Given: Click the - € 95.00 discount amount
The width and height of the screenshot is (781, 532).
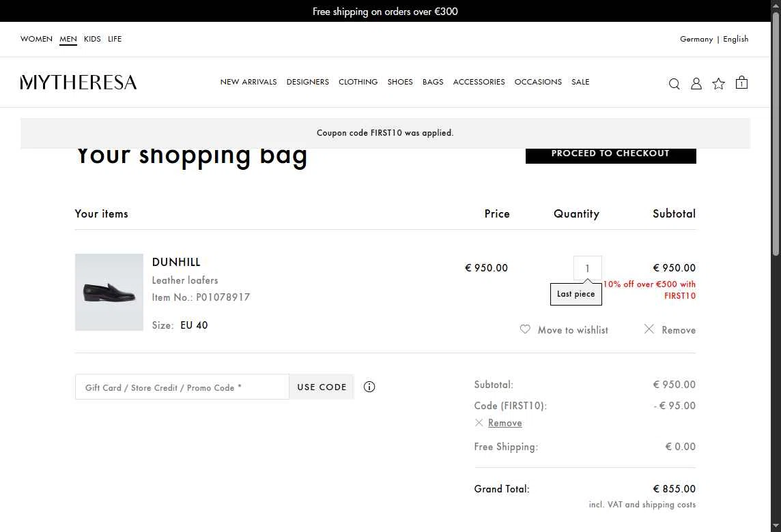Looking at the screenshot, I should (674, 406).
